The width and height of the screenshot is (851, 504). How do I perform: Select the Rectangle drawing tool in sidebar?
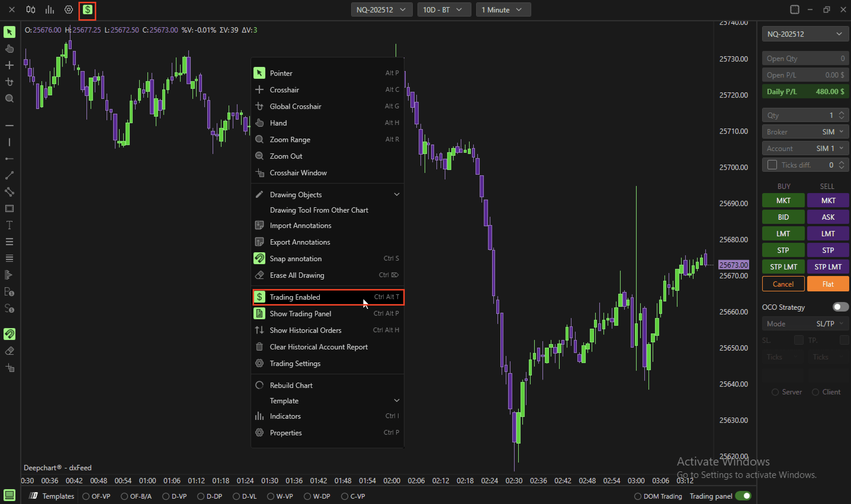coord(9,208)
